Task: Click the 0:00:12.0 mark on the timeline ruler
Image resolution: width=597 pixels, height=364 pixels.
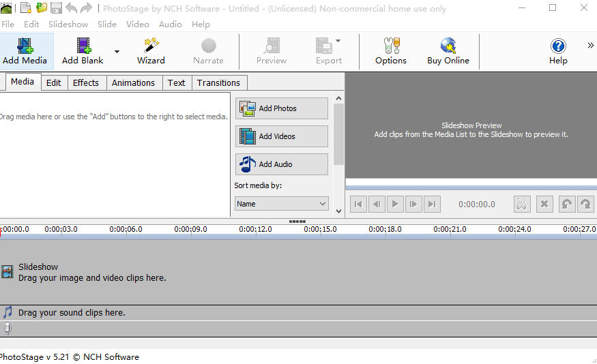Action: click(x=256, y=230)
